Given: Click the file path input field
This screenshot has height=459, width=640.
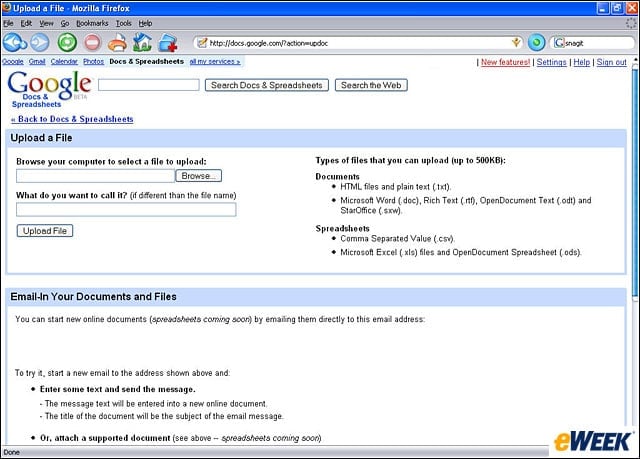Looking at the screenshot, I should tap(95, 176).
